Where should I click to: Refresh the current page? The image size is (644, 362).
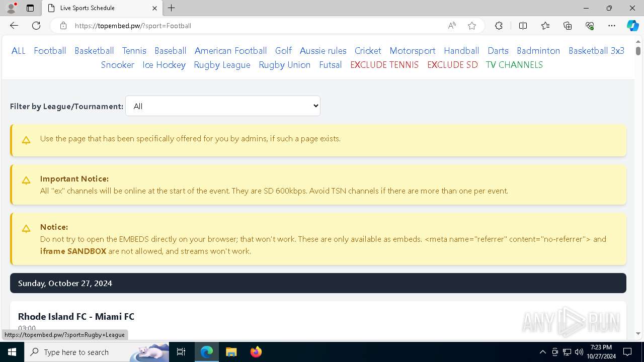36,26
